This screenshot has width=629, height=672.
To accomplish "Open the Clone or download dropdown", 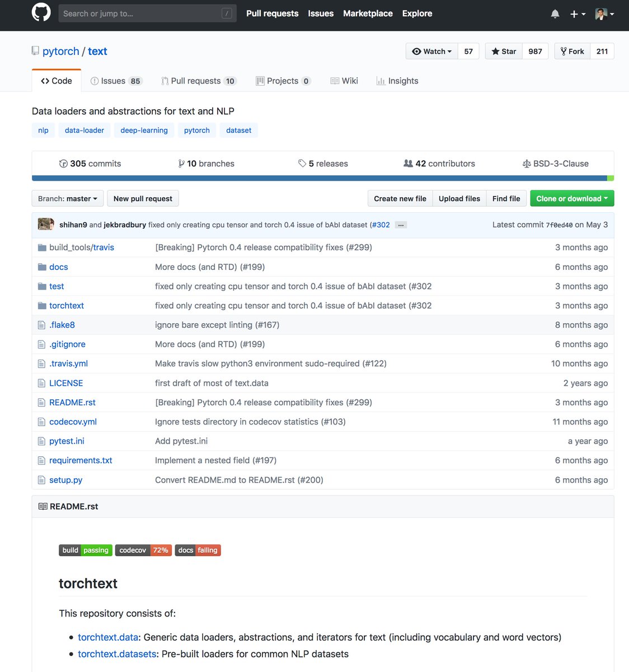I will click(572, 199).
